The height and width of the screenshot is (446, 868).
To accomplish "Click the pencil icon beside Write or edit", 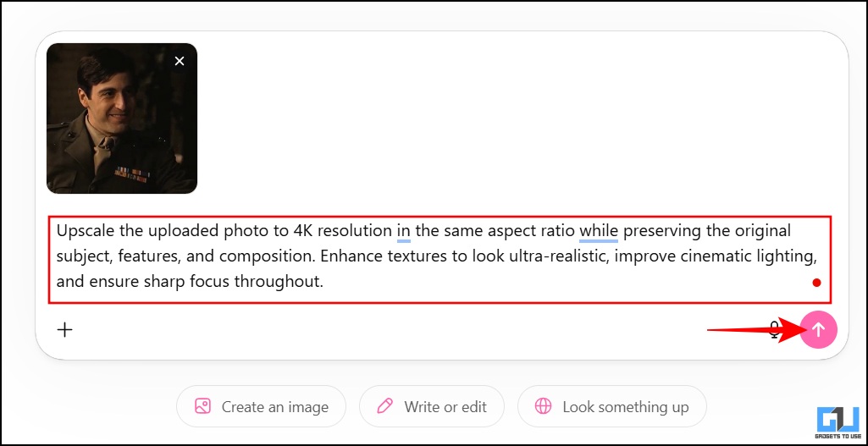I will tap(384, 406).
